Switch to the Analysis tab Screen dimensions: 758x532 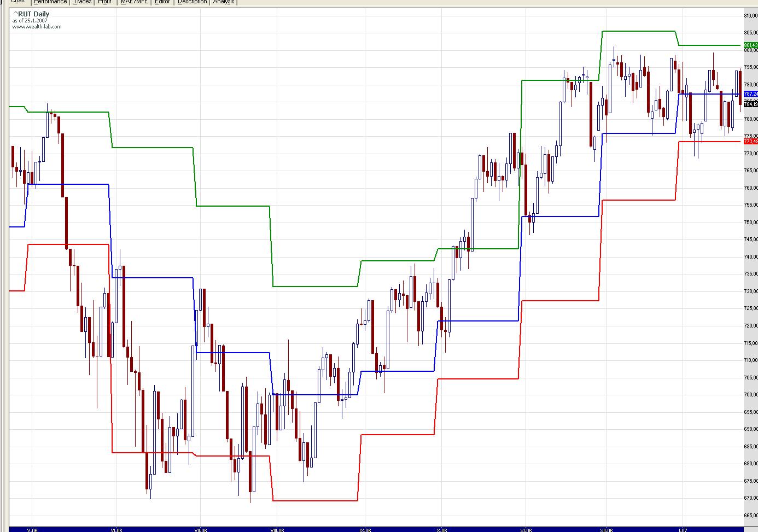224,2
